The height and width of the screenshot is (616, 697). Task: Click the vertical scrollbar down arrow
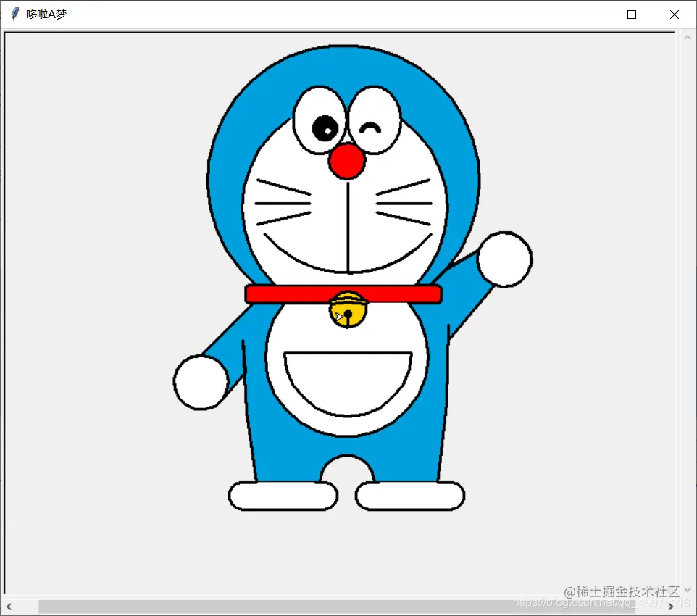coord(688,590)
